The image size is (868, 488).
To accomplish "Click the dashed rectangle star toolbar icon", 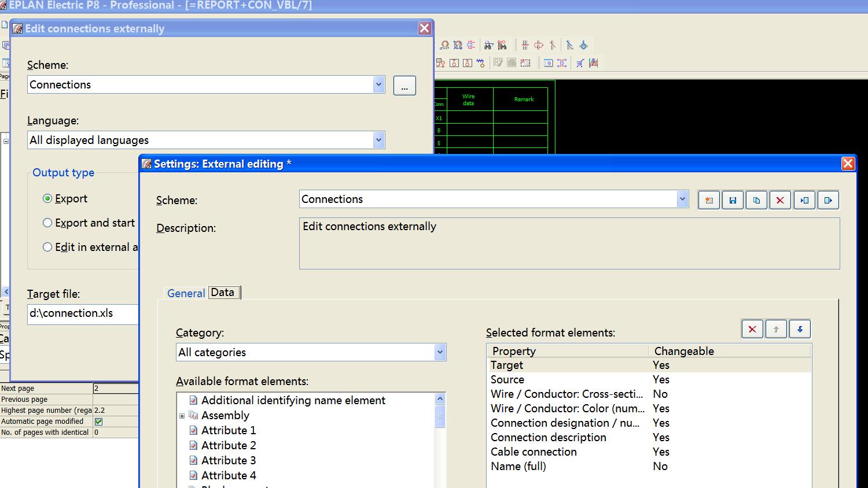I will tap(525, 63).
